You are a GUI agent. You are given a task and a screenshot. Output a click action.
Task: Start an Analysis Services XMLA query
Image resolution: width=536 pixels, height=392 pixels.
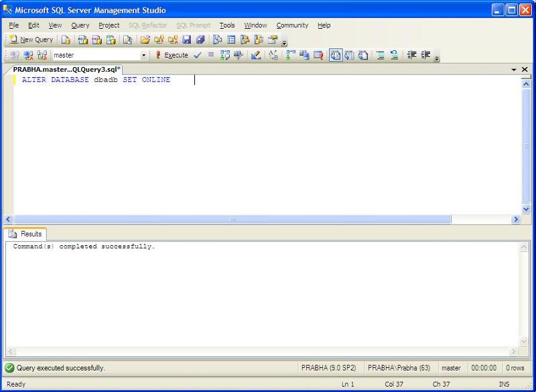click(x=111, y=40)
